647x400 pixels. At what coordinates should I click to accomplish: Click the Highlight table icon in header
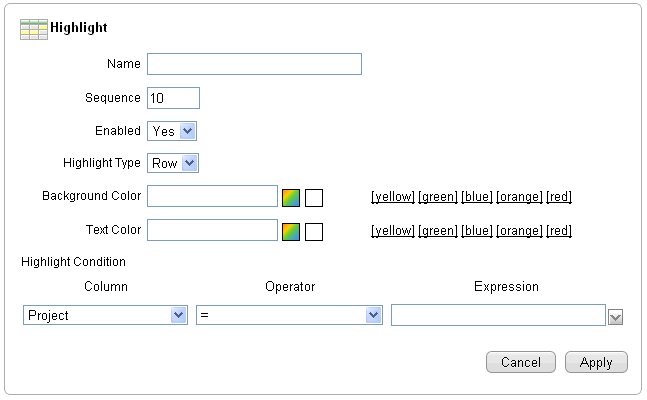(33, 29)
